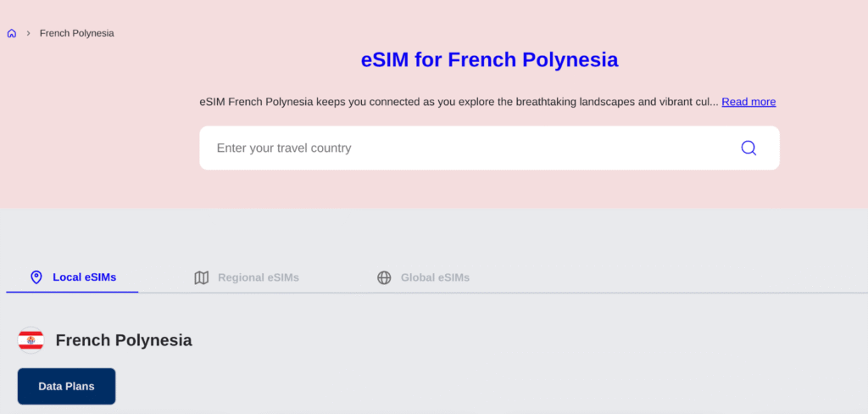Click blue underline beneath Local eSIMs
This screenshot has width=868, height=414.
[x=72, y=292]
